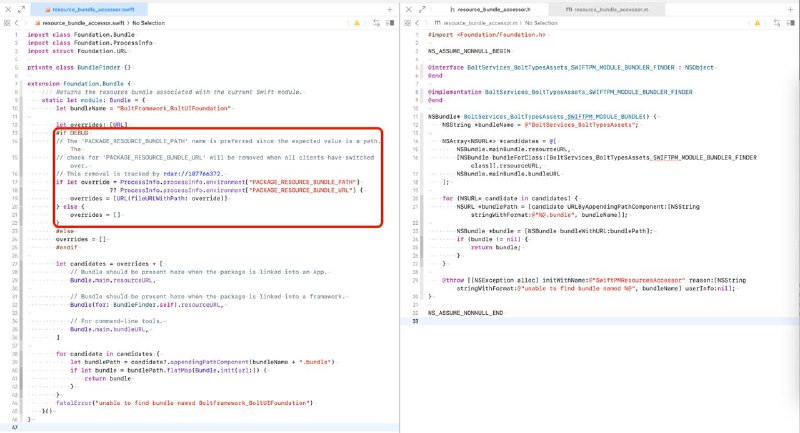Open the rdar://107766372 link in comment
The width and height of the screenshot is (800, 433).
(x=196, y=146)
